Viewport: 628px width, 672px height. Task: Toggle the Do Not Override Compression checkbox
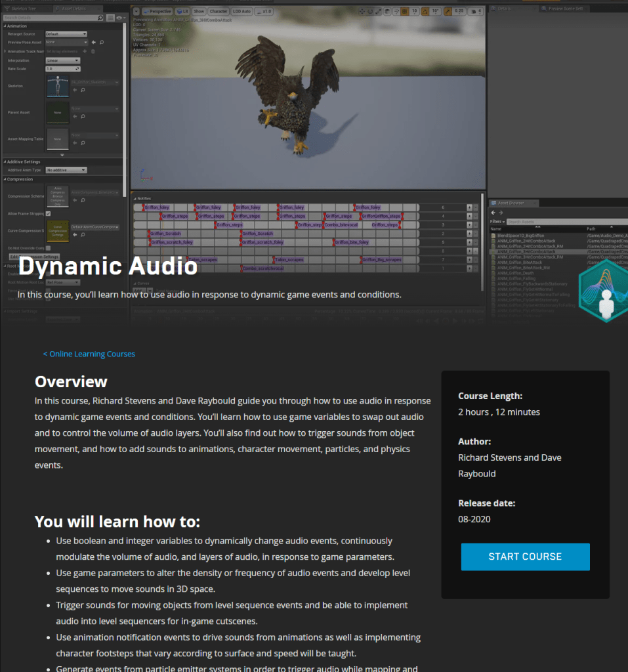point(48,247)
